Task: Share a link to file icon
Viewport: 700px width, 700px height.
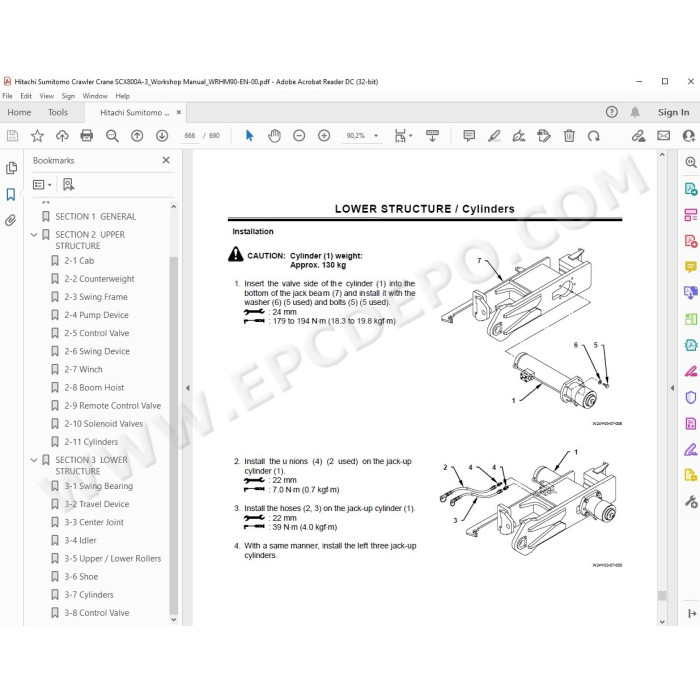Action: point(638,135)
